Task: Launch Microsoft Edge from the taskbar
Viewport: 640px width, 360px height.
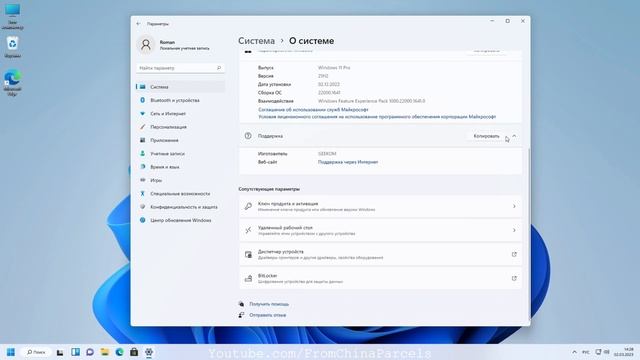Action: pyautogui.click(x=119, y=352)
